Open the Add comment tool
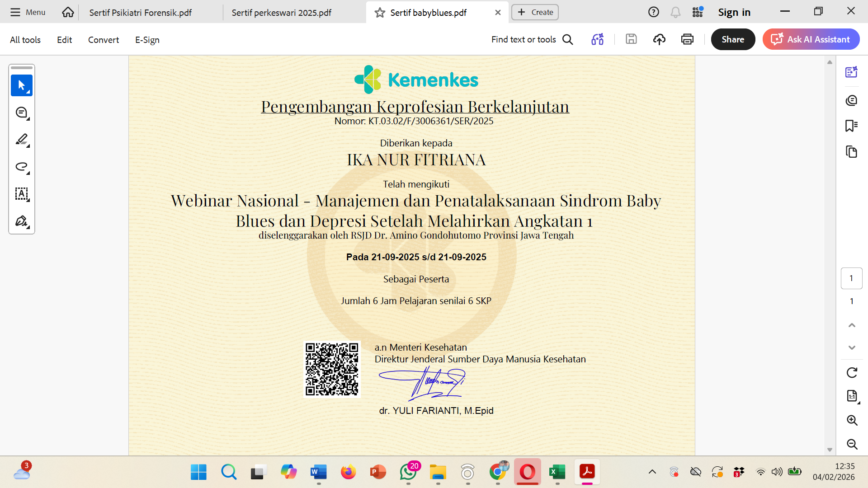Image resolution: width=868 pixels, height=488 pixels. pos(21,113)
